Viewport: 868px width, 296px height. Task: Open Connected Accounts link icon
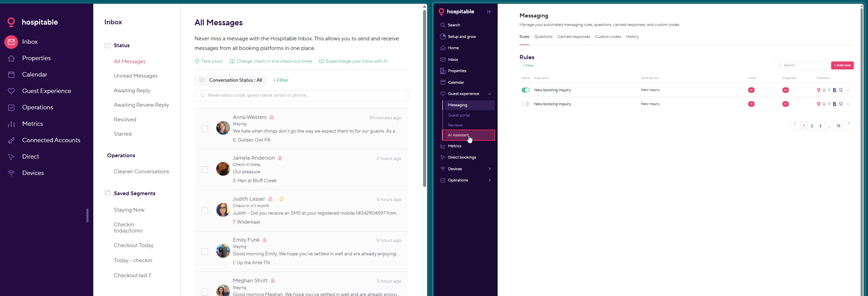[x=11, y=140]
